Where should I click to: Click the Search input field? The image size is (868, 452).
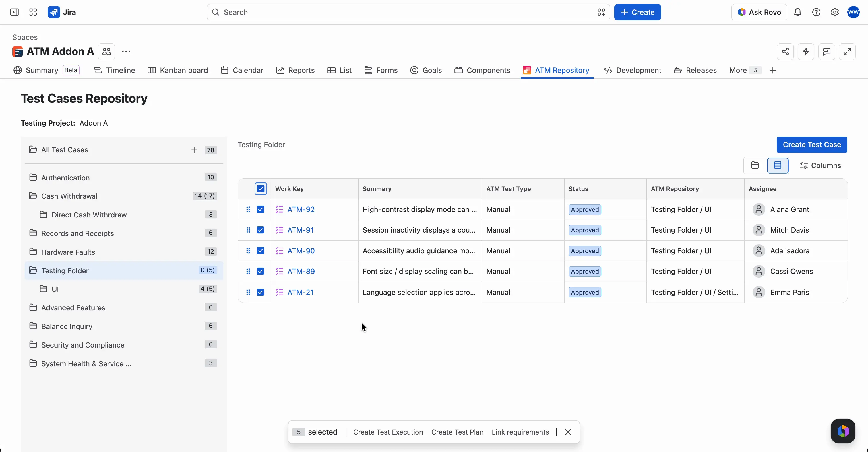tap(408, 12)
